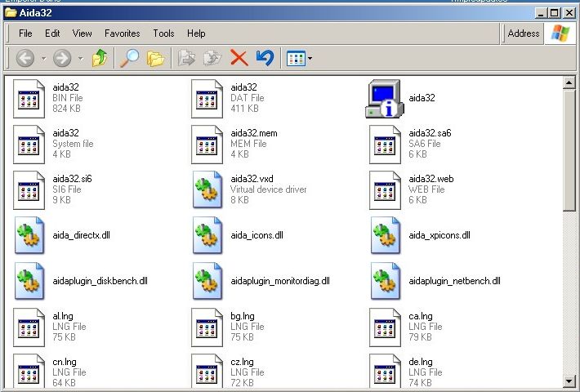Click the cz.lng file name
Image resolution: width=580 pixels, height=392 pixels.
tap(243, 362)
